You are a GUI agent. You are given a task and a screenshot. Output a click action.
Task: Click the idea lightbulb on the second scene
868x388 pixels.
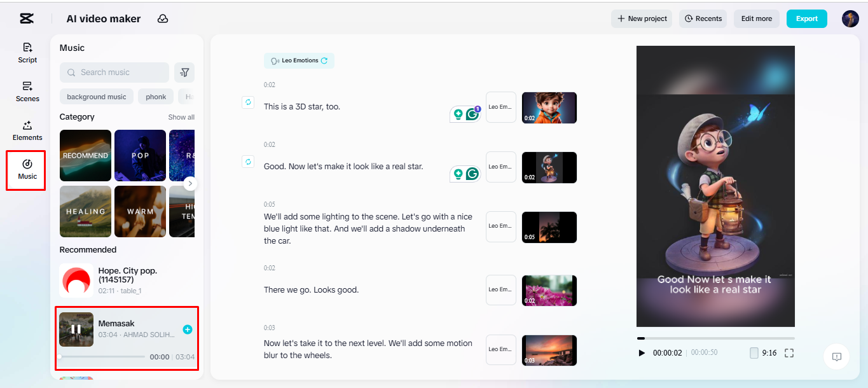click(459, 173)
